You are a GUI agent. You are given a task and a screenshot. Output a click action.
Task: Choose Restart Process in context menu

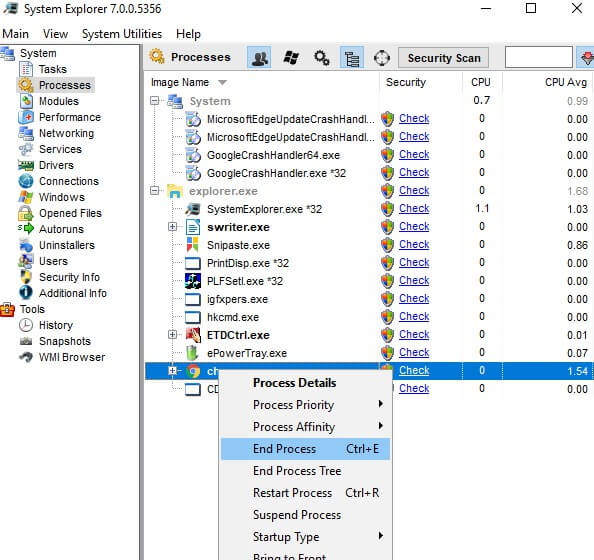(305, 493)
